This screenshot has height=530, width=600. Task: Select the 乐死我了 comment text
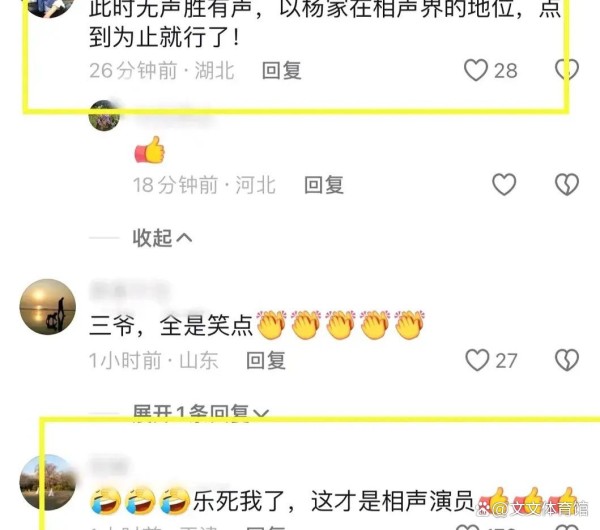[334, 501]
